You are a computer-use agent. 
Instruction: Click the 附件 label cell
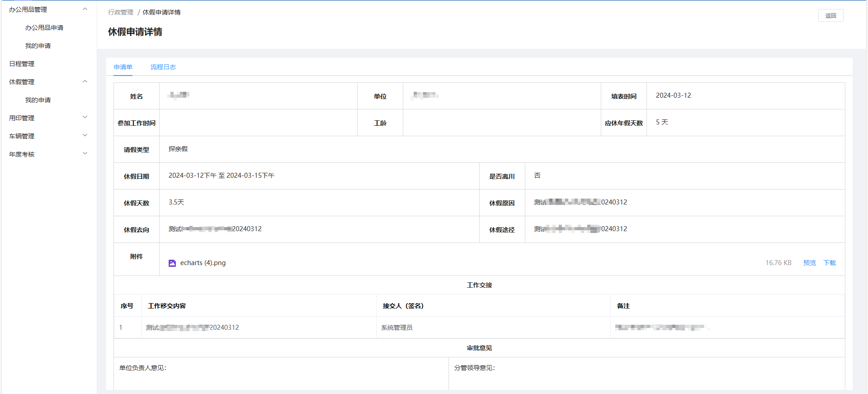coord(137,259)
